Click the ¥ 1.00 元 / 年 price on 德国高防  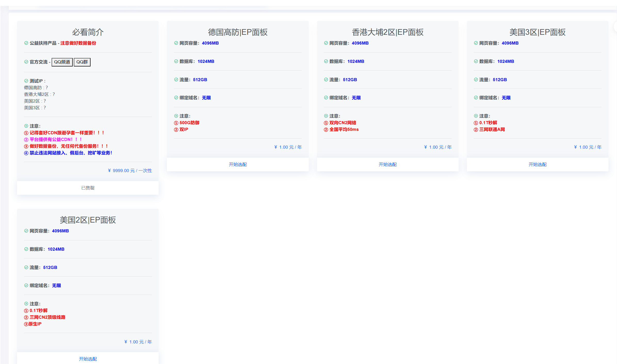click(288, 147)
